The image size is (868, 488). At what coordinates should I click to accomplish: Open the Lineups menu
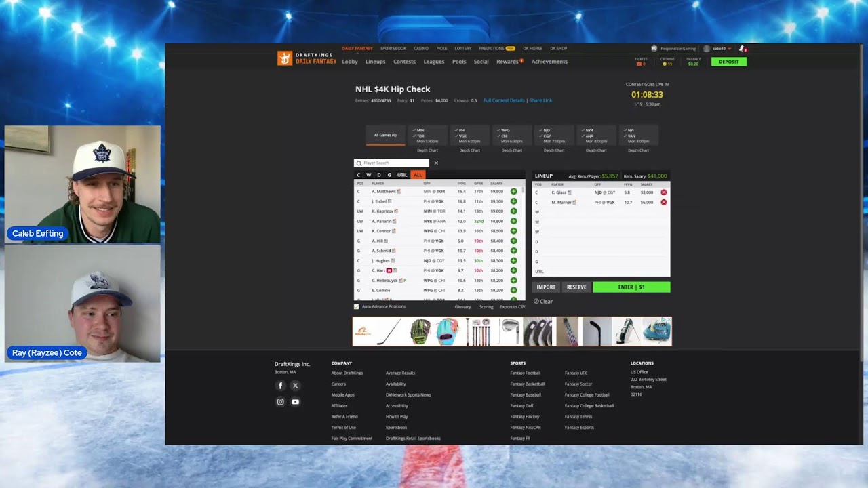coord(375,62)
